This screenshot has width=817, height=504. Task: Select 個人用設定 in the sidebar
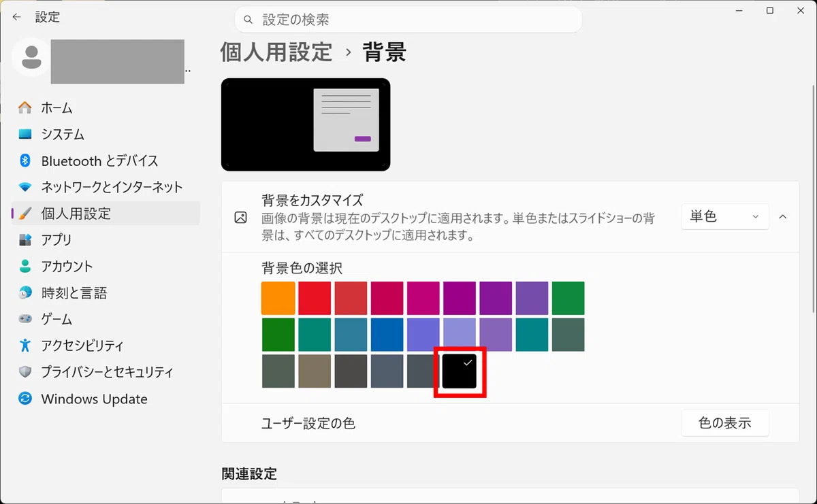tap(106, 213)
